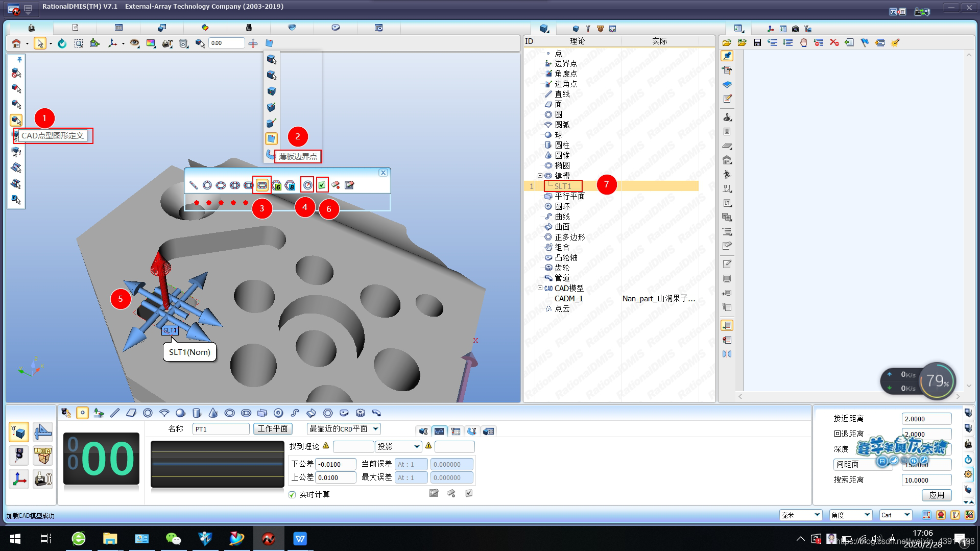The image size is (980, 551).
Task: Select the thin sheet boundary point icon
Action: [x=271, y=138]
